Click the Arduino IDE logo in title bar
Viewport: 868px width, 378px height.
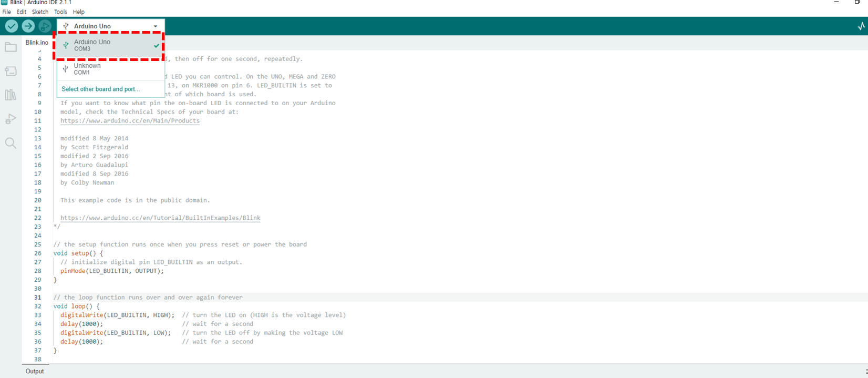tap(4, 3)
